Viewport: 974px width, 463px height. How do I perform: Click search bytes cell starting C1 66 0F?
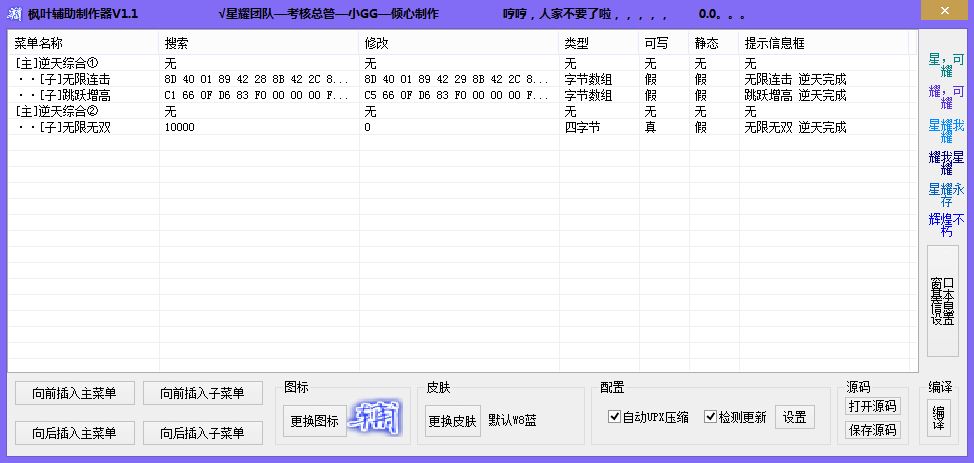[x=257, y=96]
